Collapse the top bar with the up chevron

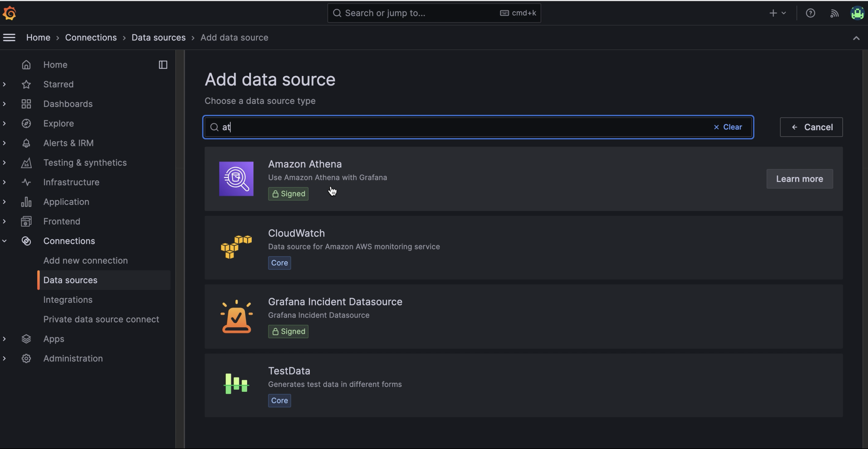pyautogui.click(x=856, y=38)
